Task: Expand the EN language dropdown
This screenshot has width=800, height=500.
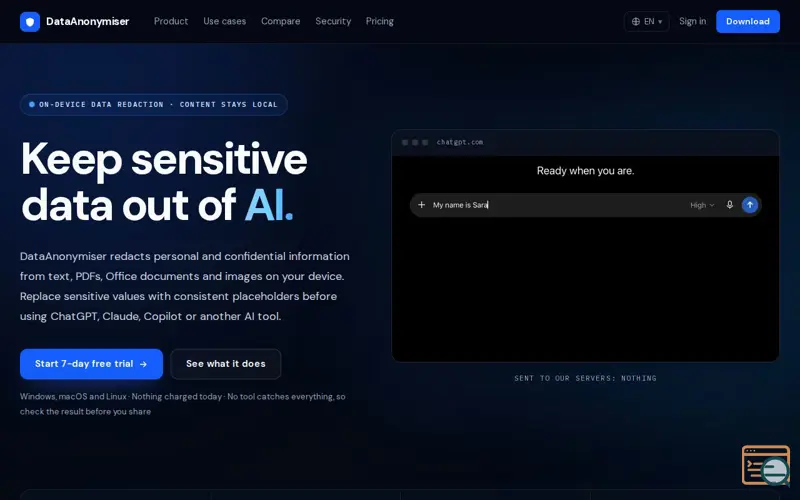Action: (646, 21)
